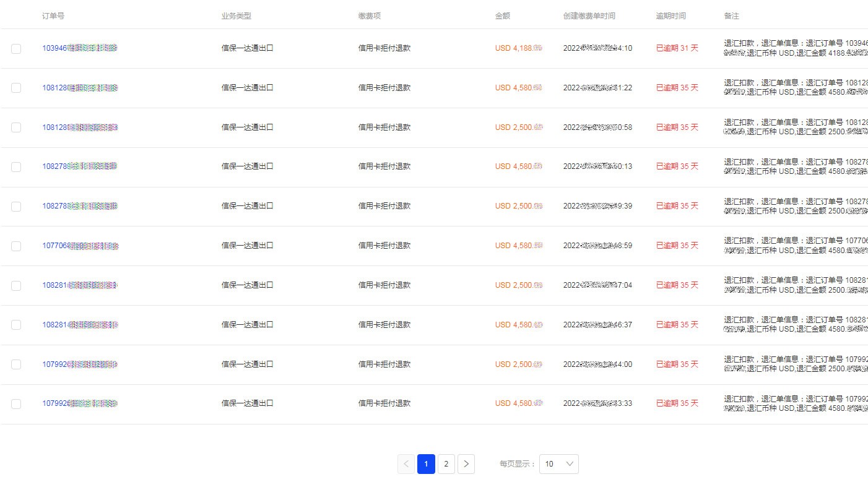The width and height of the screenshot is (868, 482).
Task: Click 已逾期 35 天 in the 107706 row
Action: click(x=677, y=246)
